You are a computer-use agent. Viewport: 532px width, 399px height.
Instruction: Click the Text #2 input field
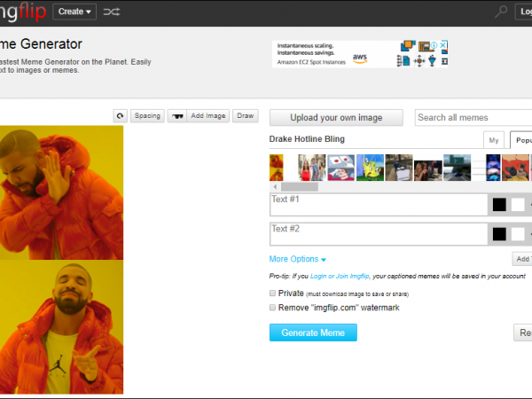377,233
